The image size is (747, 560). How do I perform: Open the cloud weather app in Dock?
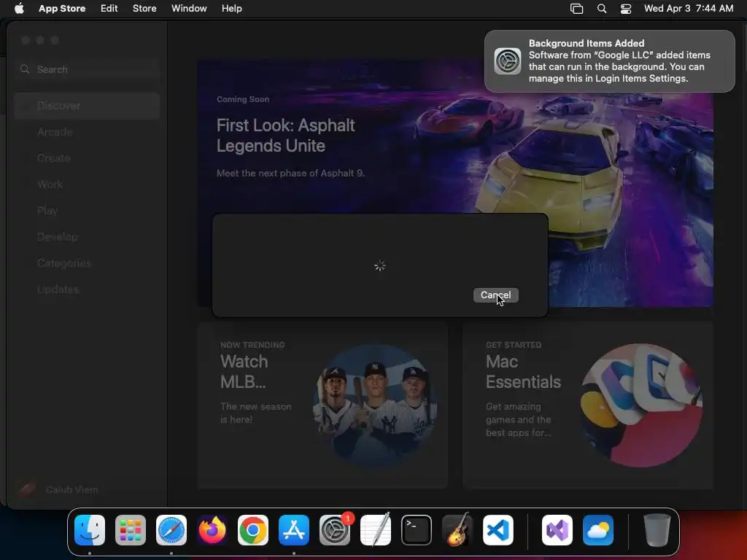pos(598,530)
